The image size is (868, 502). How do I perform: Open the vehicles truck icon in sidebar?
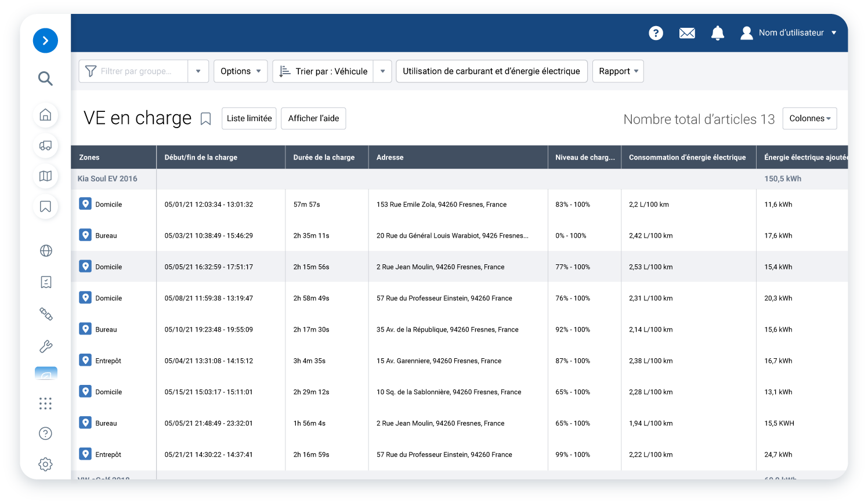(x=45, y=145)
